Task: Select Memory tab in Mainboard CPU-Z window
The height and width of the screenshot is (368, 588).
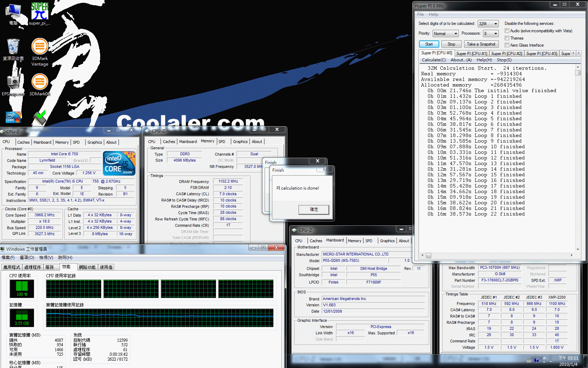Action: click(x=355, y=241)
